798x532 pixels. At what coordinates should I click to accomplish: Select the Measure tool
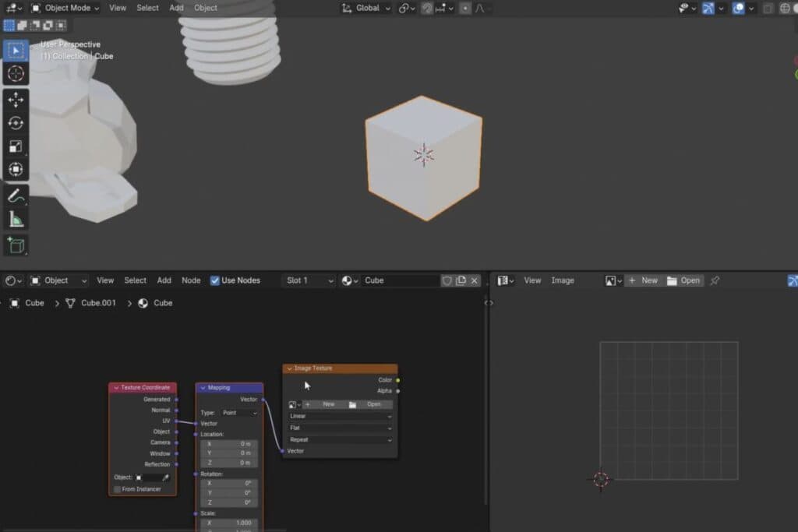pyautogui.click(x=16, y=220)
